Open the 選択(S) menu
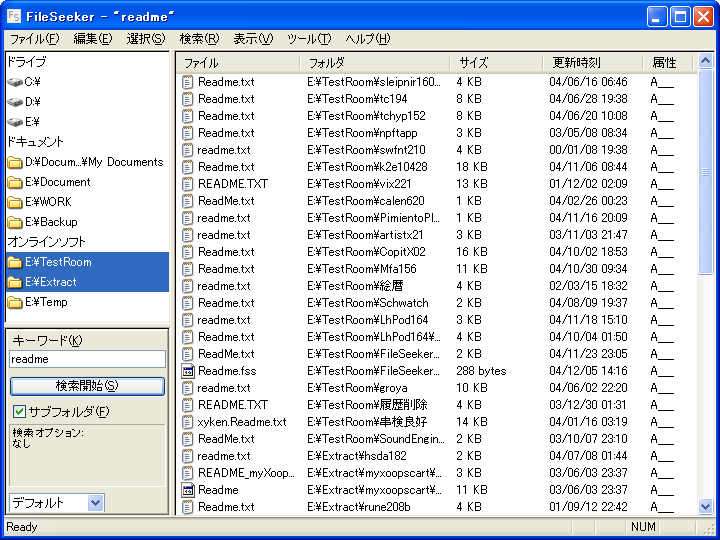The image size is (720, 540). click(146, 39)
